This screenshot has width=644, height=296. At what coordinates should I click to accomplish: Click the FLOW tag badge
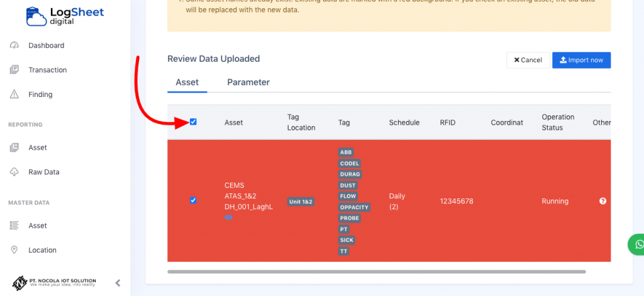click(x=348, y=196)
